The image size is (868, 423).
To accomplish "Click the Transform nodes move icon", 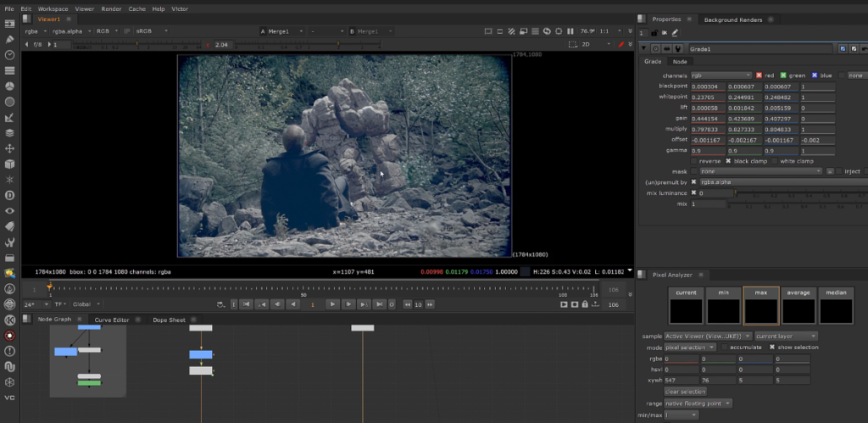I will [x=9, y=148].
